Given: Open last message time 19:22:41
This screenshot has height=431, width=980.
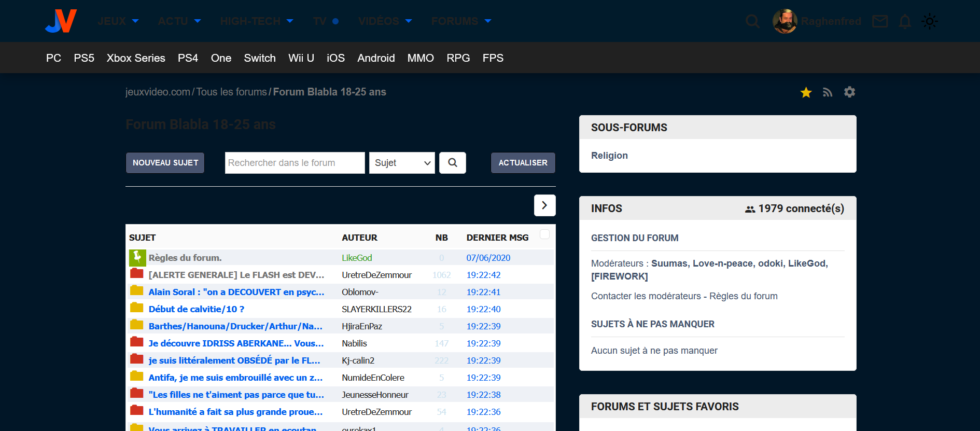Looking at the screenshot, I should tap(483, 292).
